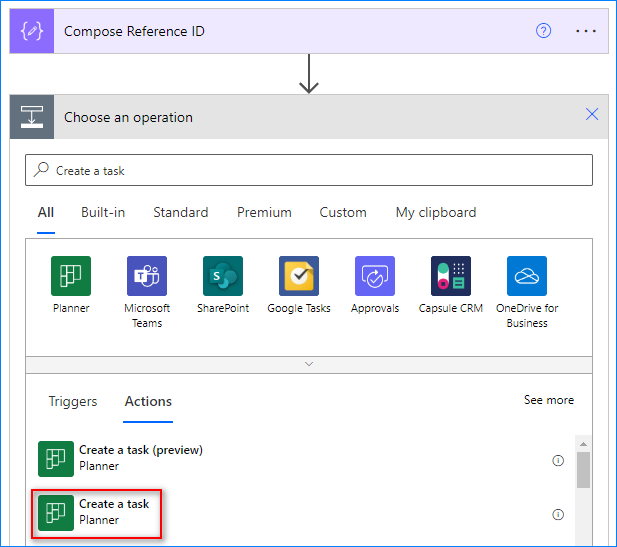Image resolution: width=617 pixels, height=547 pixels.
Task: Switch to the Triggers tab
Action: click(73, 401)
